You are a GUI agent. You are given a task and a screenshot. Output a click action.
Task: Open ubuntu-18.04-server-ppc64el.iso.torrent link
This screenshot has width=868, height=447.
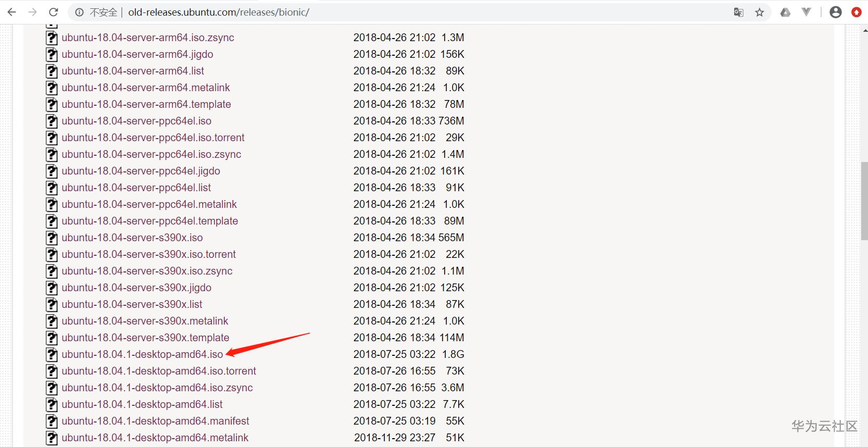pyautogui.click(x=153, y=138)
